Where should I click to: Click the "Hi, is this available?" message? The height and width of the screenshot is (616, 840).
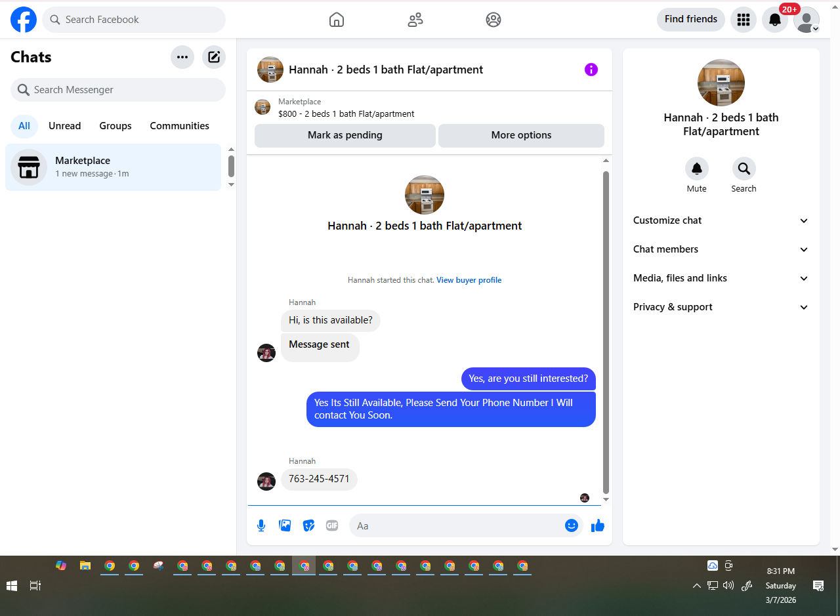(331, 321)
